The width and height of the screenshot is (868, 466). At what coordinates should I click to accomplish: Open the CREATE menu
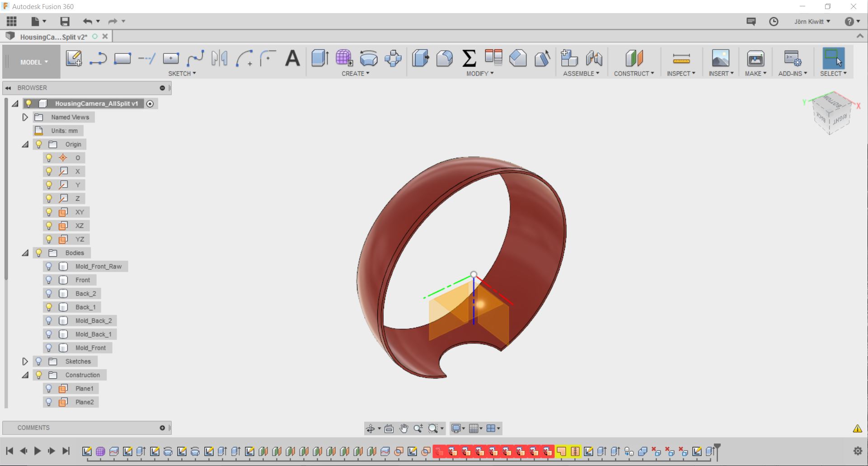(356, 74)
